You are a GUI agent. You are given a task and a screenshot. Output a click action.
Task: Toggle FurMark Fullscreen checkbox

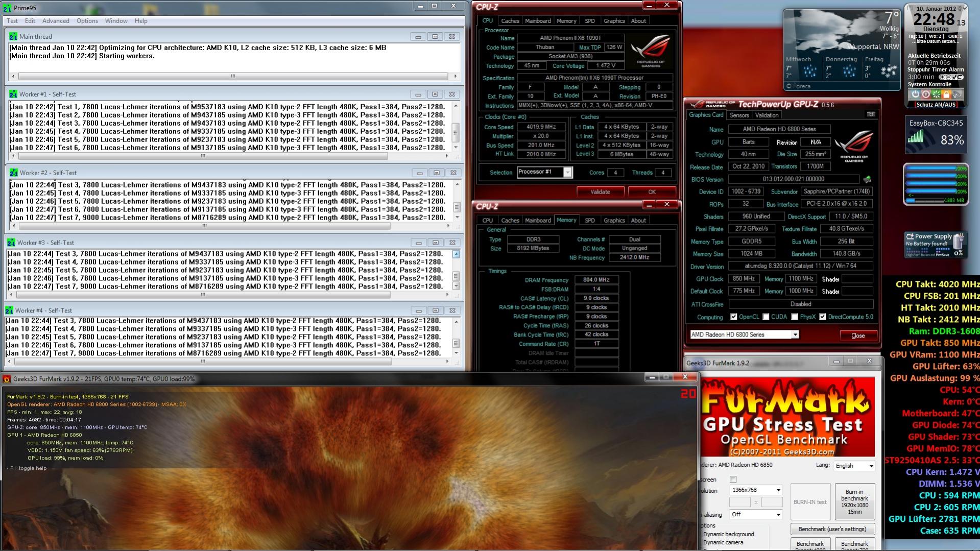point(733,480)
